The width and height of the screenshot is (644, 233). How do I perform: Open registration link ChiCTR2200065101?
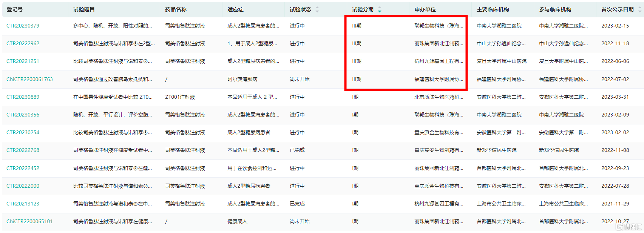(x=29, y=221)
